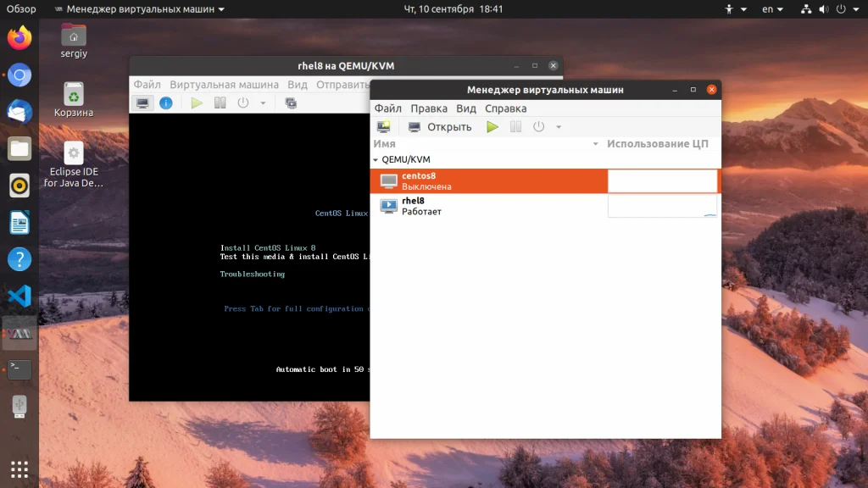Click the Обзор activities button

21,8
